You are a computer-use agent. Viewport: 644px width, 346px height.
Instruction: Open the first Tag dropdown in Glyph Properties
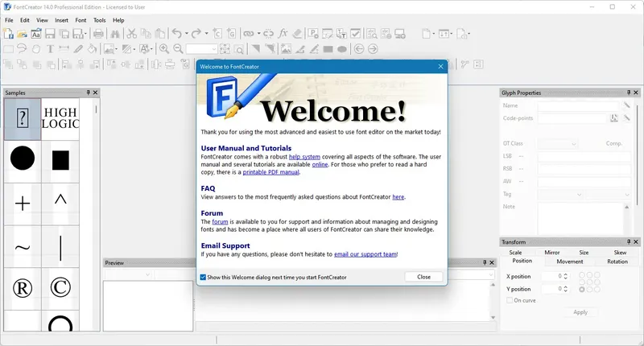(560, 194)
